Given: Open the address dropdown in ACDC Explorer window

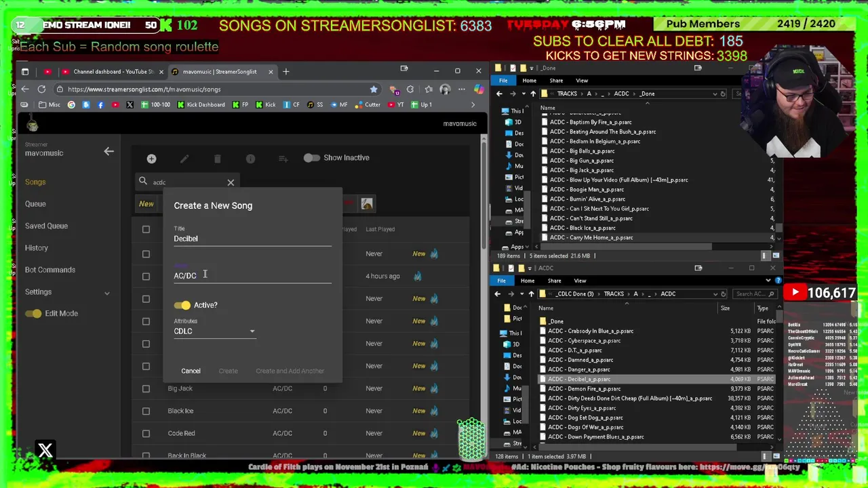Looking at the screenshot, I should pyautogui.click(x=715, y=293).
